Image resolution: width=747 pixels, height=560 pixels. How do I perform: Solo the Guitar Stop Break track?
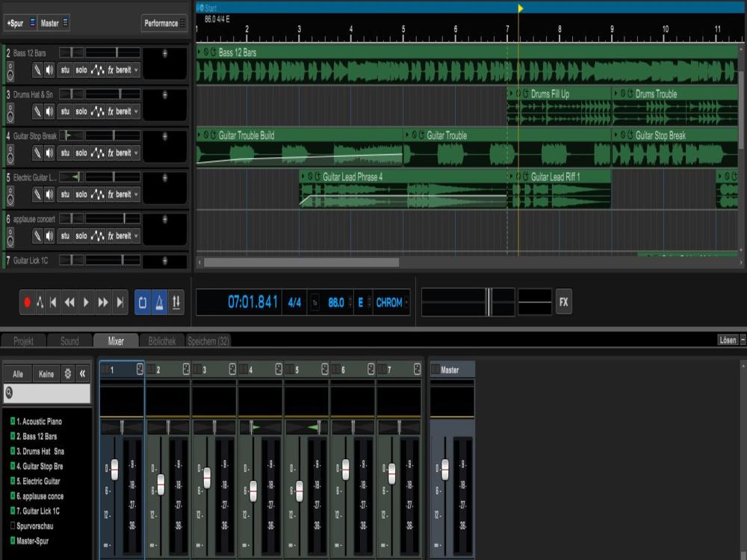click(81, 153)
